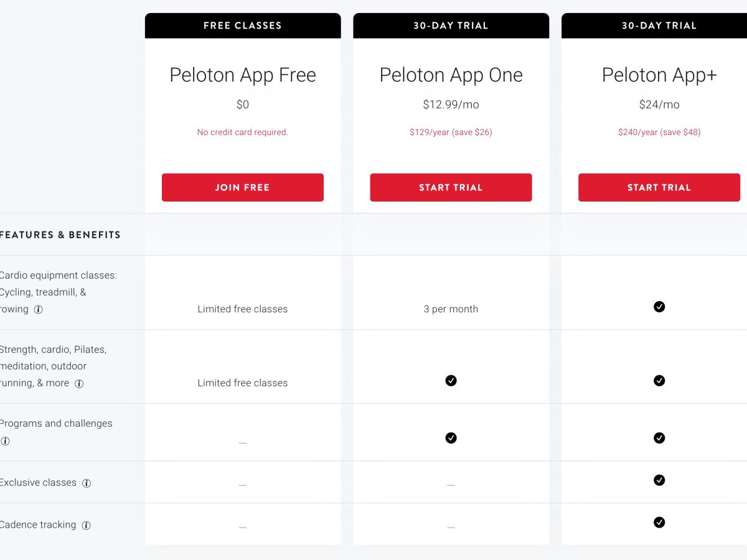Viewport: 747px width, 560px height.
Task: Click App+ checkmark for Strength, cardio, Pilates row
Action: tap(659, 381)
